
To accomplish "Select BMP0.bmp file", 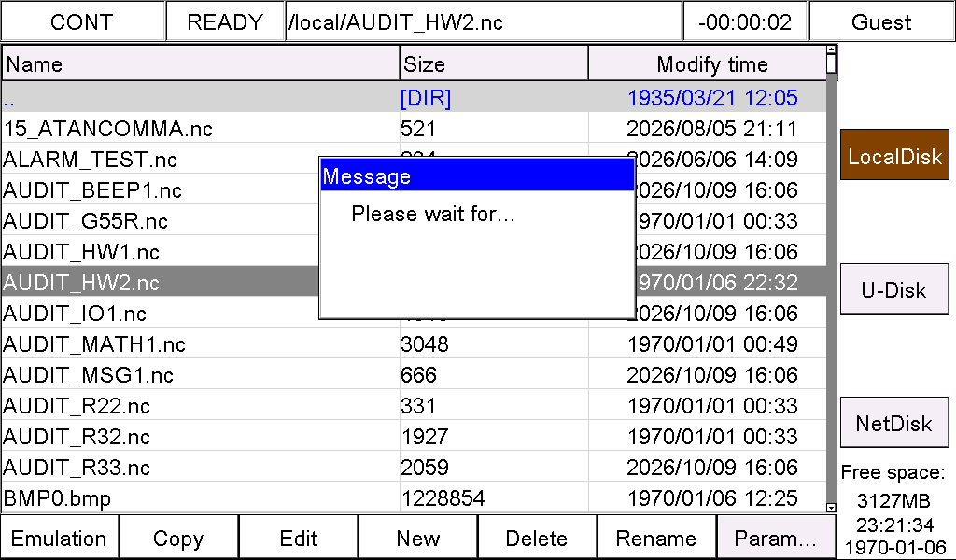I will 414,497.
